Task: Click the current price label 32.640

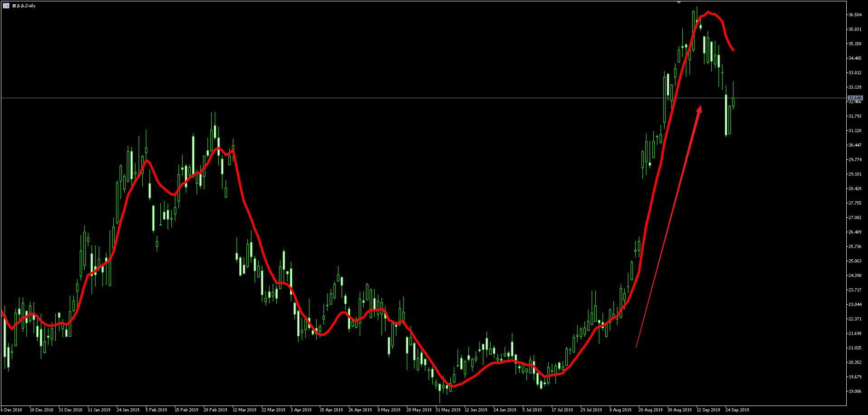Action: pyautogui.click(x=854, y=98)
